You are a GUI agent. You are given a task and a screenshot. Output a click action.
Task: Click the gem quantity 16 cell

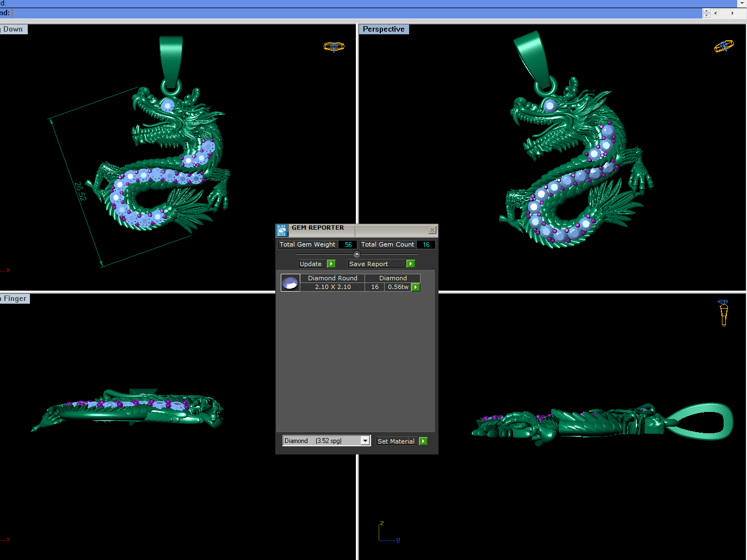point(375,287)
